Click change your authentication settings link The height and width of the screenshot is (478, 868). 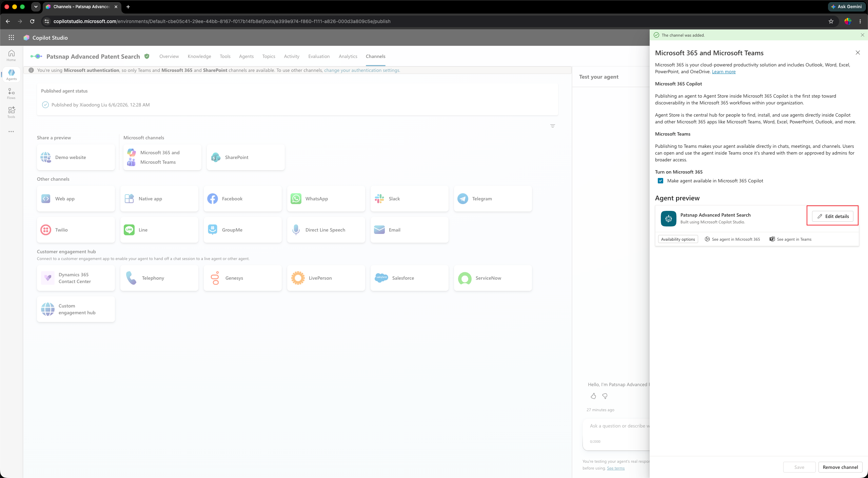(x=362, y=70)
